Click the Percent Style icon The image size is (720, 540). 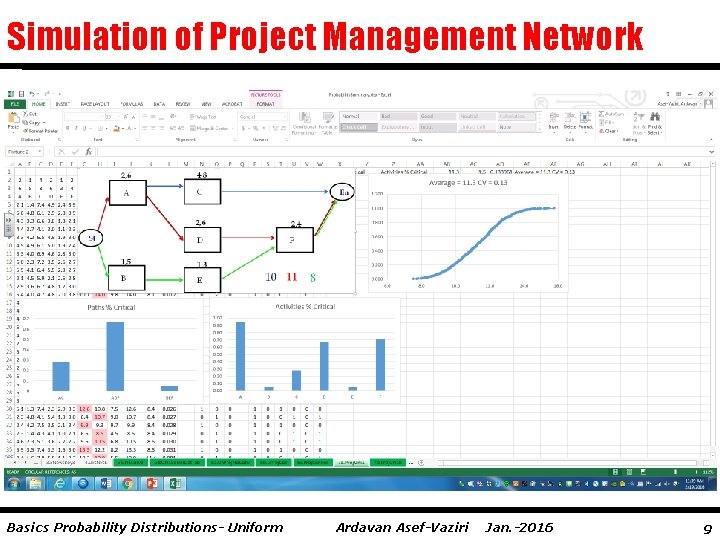256,129
